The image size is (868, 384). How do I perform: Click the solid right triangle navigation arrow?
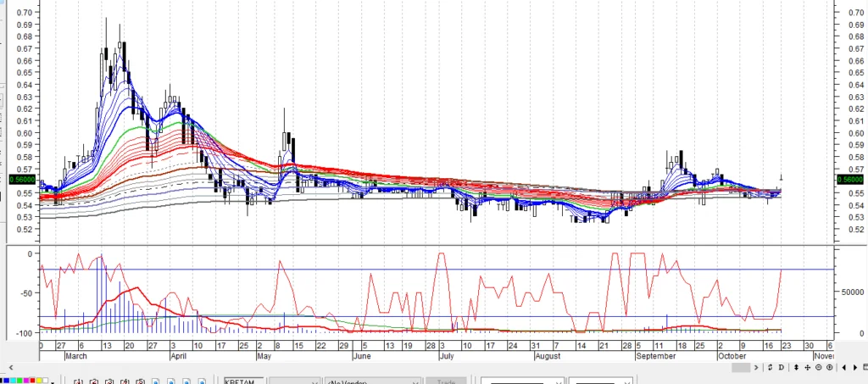(x=855, y=367)
